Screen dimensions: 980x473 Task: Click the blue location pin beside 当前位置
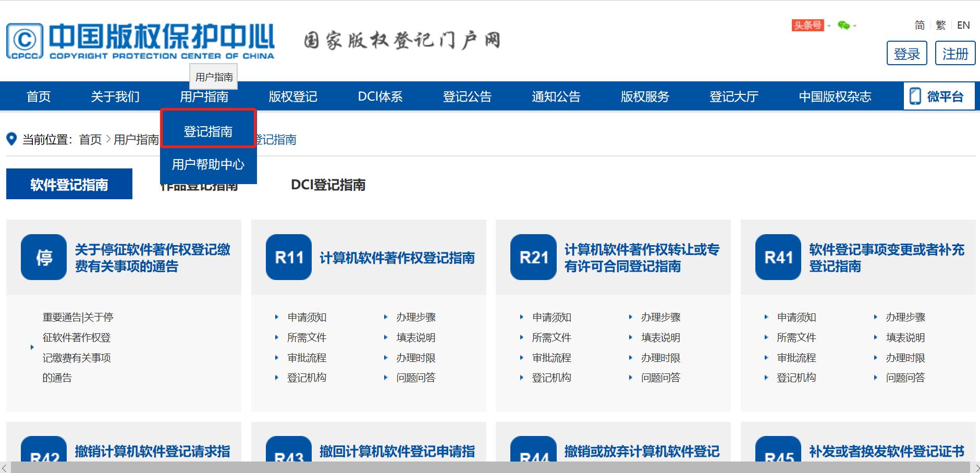11,139
